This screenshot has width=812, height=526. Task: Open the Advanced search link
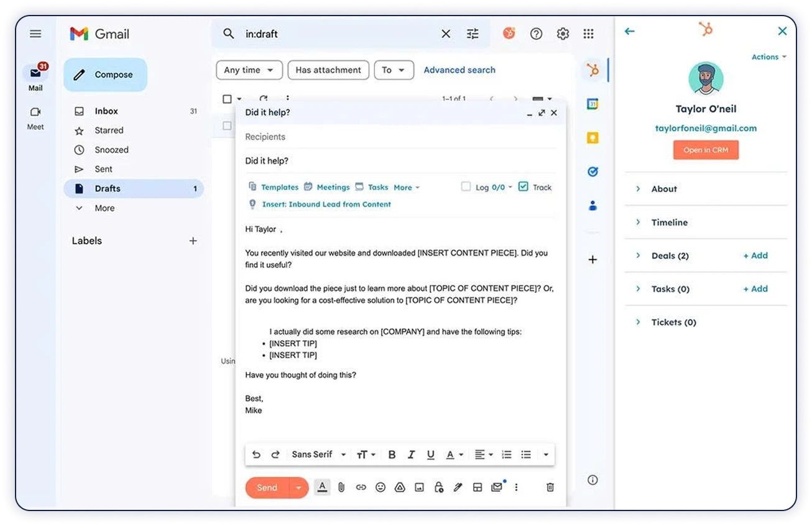(459, 70)
